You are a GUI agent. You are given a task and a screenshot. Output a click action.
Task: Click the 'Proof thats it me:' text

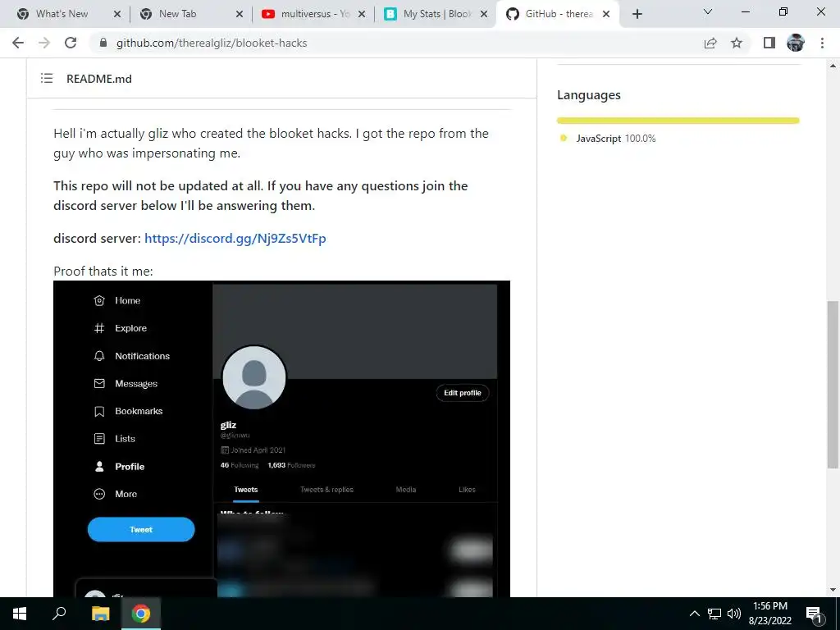point(103,271)
